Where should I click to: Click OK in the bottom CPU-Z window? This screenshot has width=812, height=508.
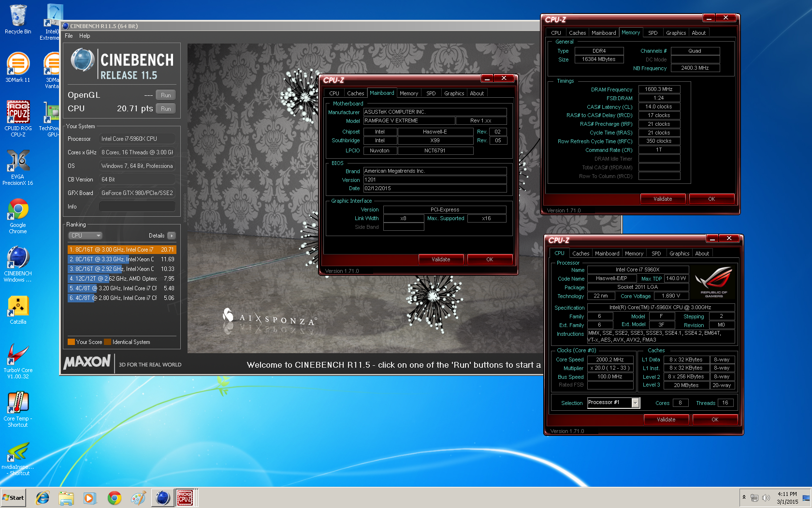715,419
